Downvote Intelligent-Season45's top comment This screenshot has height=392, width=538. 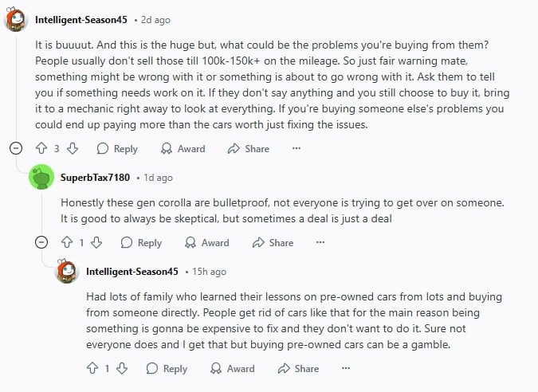[73, 148]
